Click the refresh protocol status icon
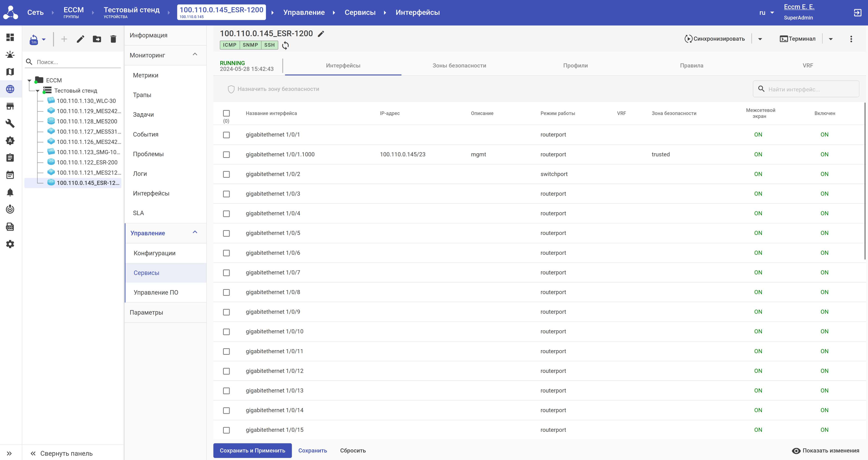 [285, 45]
